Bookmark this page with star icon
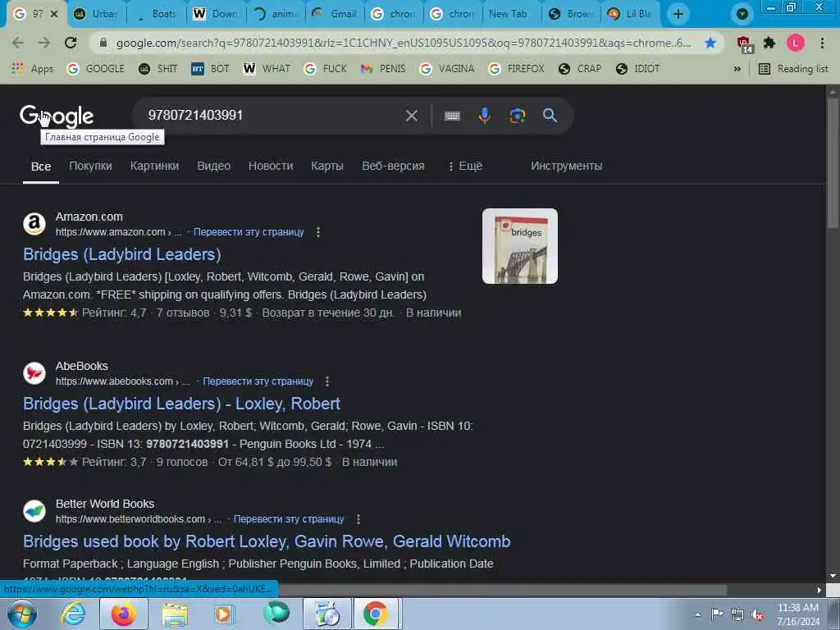Viewport: 840px width, 630px height. 710,43
